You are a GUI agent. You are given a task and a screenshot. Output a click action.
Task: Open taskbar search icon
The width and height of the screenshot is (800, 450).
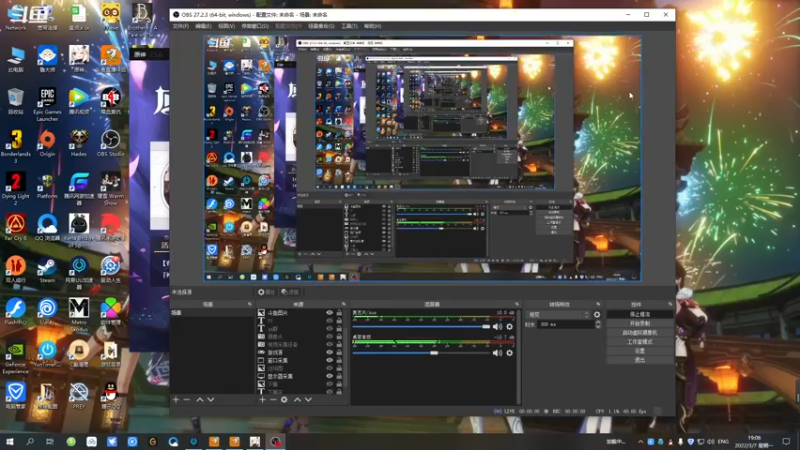click(x=30, y=441)
